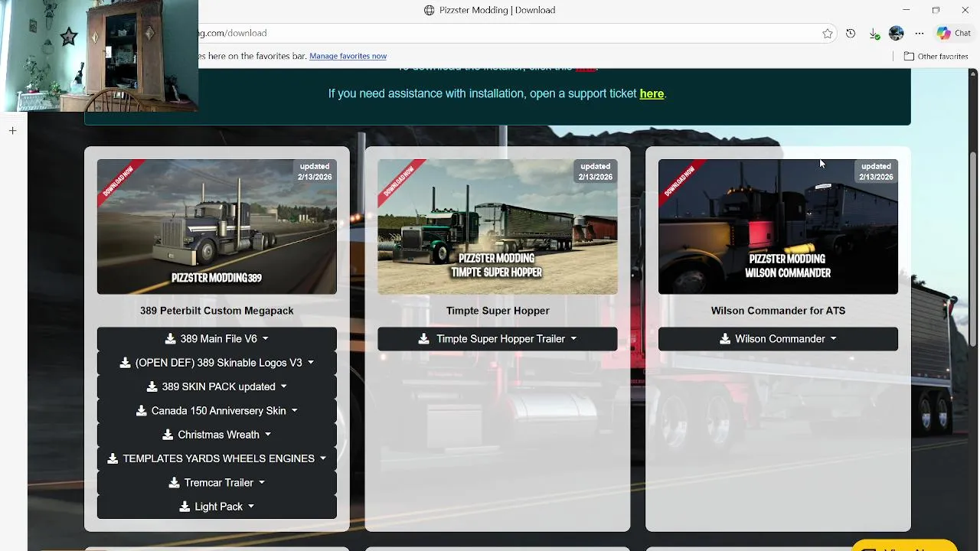The image size is (980, 551).
Task: Open the browser settings ellipsis menu
Action: (920, 34)
